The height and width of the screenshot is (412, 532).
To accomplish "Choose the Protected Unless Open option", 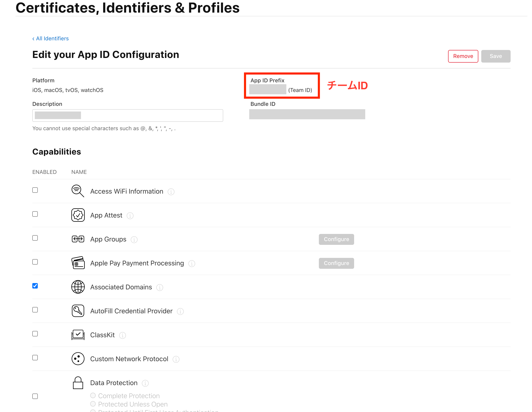I will pos(93,404).
